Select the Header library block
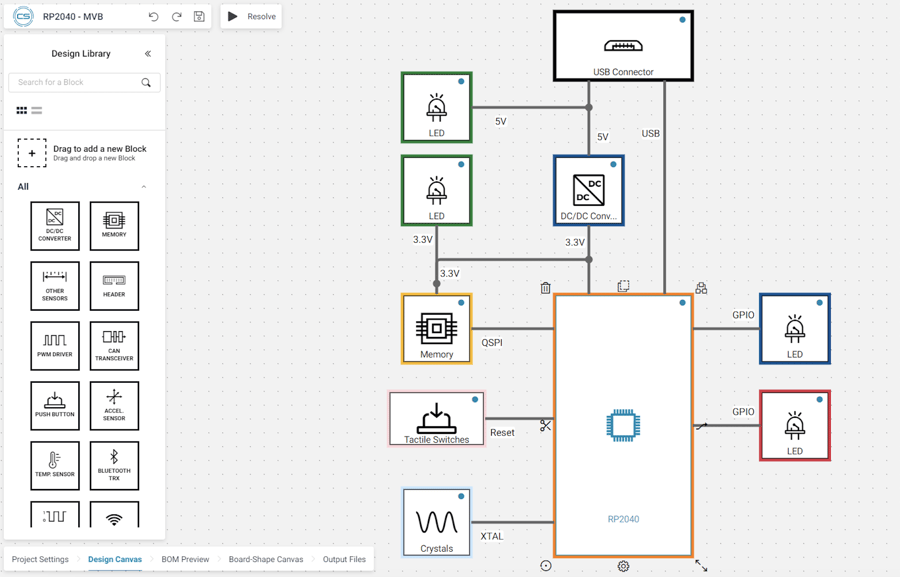Image resolution: width=900 pixels, height=577 pixels. (x=114, y=286)
